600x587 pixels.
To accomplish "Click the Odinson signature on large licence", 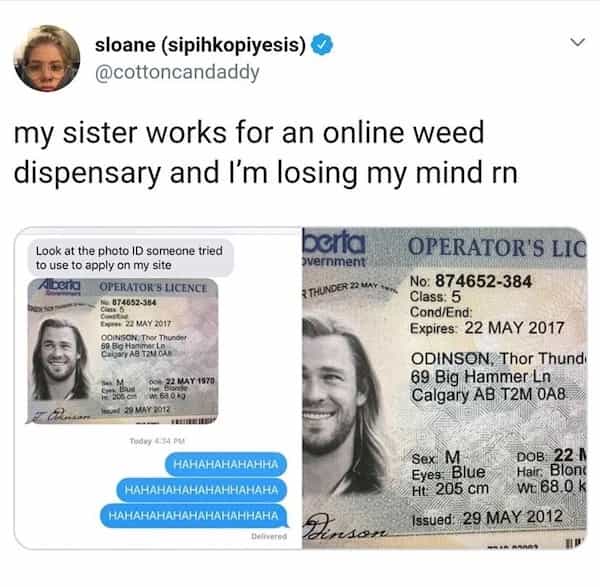I will (344, 528).
